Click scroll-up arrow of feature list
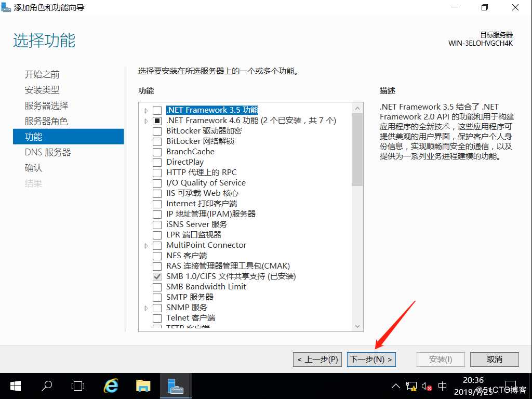This screenshot has height=399, width=532. (357, 108)
